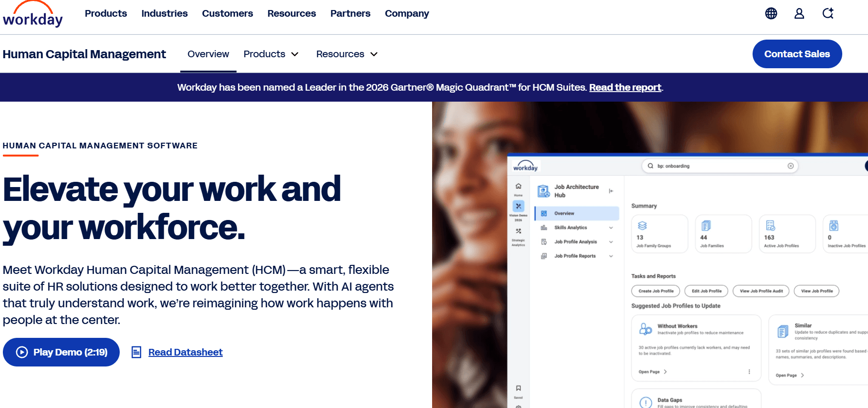
Task: Open the globe language selector icon
Action: point(771,13)
